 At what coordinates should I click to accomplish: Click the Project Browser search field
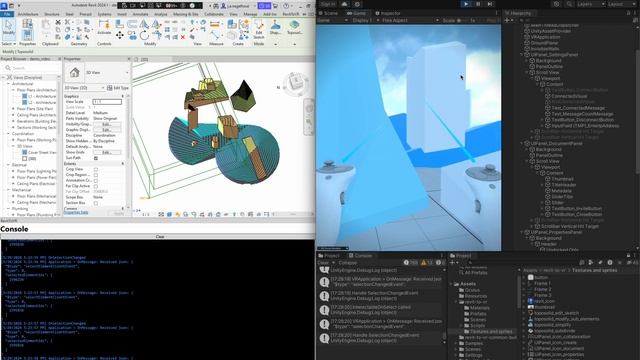pyautogui.click(x=31, y=68)
